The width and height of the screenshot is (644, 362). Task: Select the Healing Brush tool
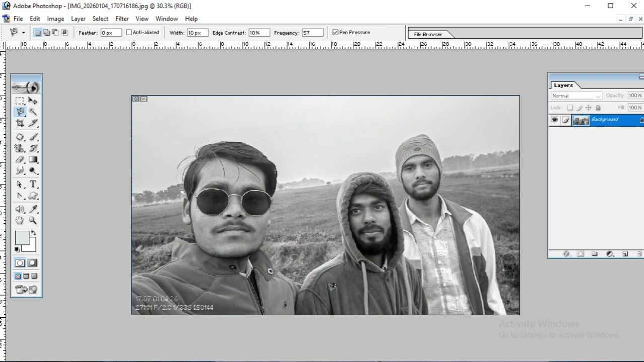point(20,137)
